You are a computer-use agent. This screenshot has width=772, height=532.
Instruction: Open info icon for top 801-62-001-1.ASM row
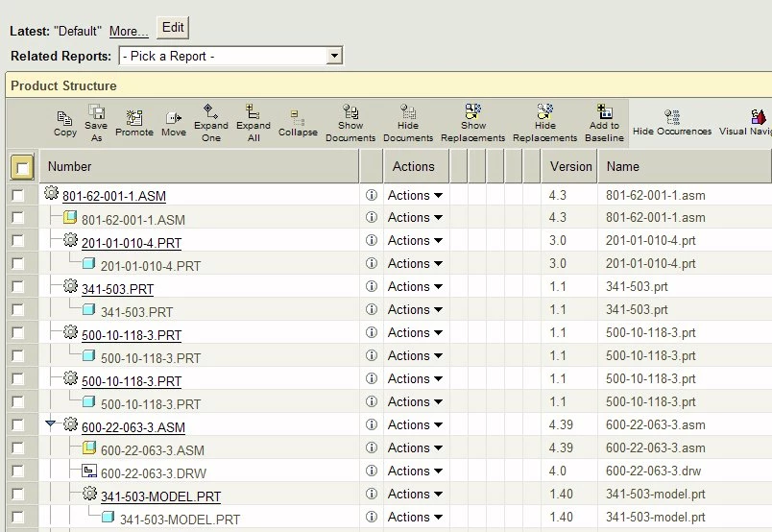pyautogui.click(x=372, y=195)
